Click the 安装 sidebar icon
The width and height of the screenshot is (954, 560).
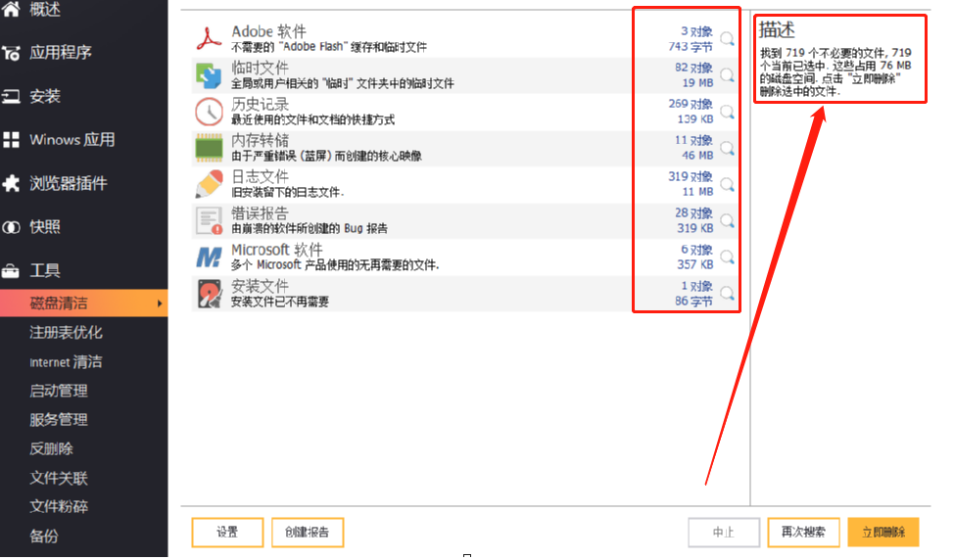pos(11,96)
